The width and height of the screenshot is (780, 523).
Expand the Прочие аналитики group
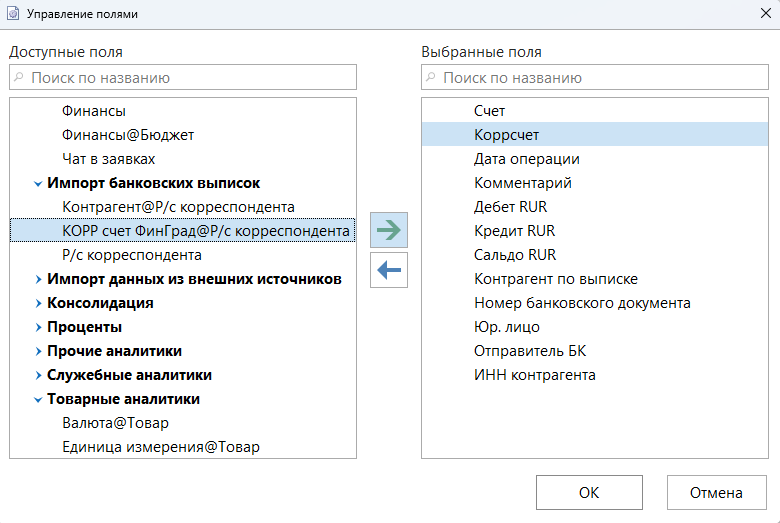[x=37, y=352]
